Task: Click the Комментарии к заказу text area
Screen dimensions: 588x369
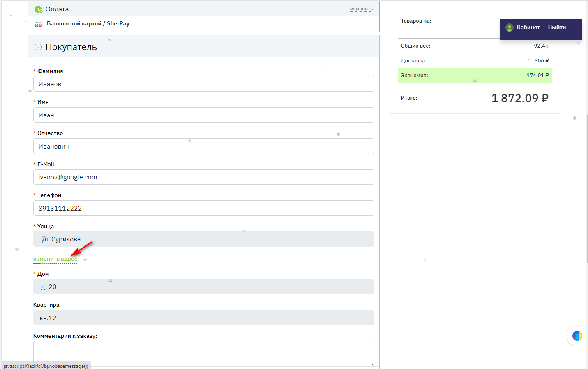Action: pyautogui.click(x=203, y=352)
